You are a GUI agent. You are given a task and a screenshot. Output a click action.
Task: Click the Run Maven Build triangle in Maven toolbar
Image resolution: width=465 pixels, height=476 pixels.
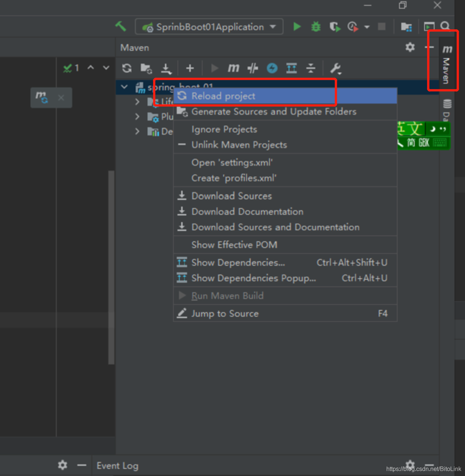(214, 68)
